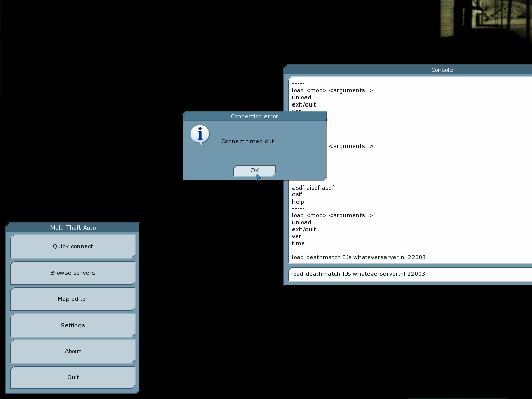Screen dimensions: 532x399
Task: Show the About screen
Action: pos(73,351)
